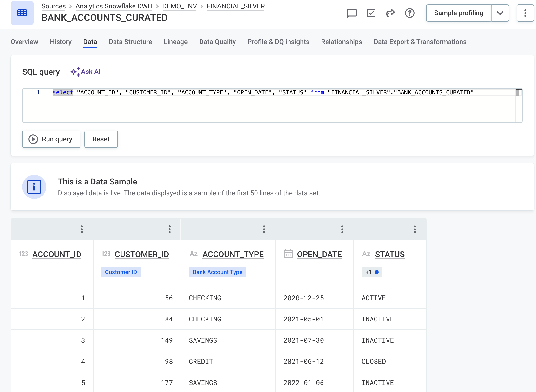Screen dimensions: 536x392
Task: Click the Ask AI sparkle icon
Action: click(75, 72)
